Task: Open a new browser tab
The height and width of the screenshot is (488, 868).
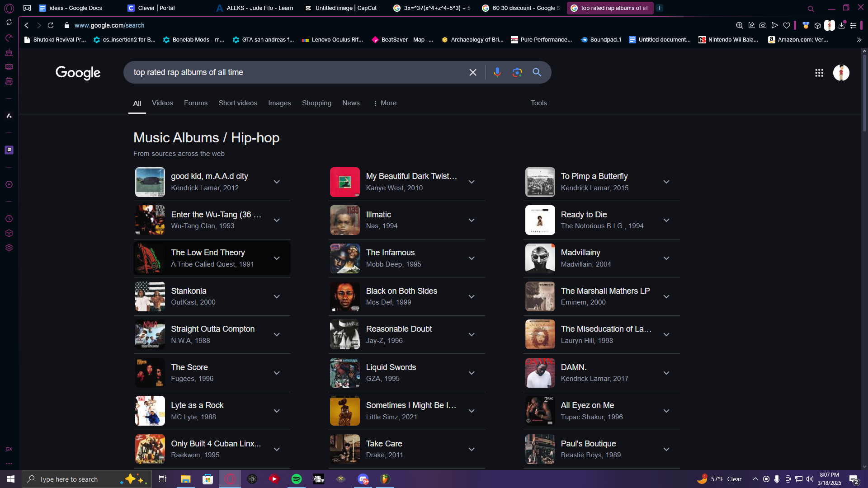Action: coord(660,8)
